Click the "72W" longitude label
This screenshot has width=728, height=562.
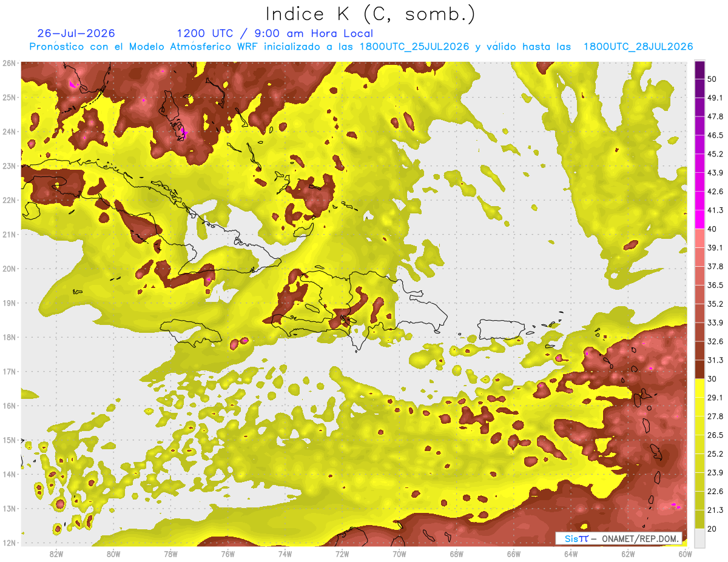[x=342, y=554]
